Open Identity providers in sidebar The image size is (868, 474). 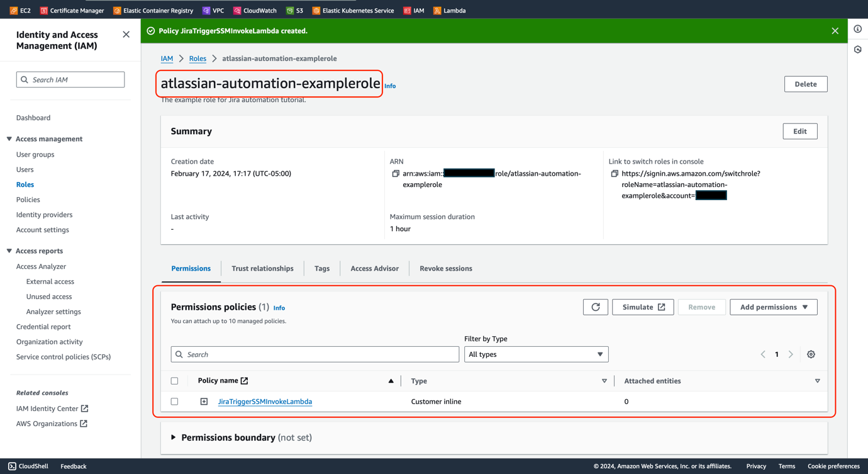click(45, 215)
